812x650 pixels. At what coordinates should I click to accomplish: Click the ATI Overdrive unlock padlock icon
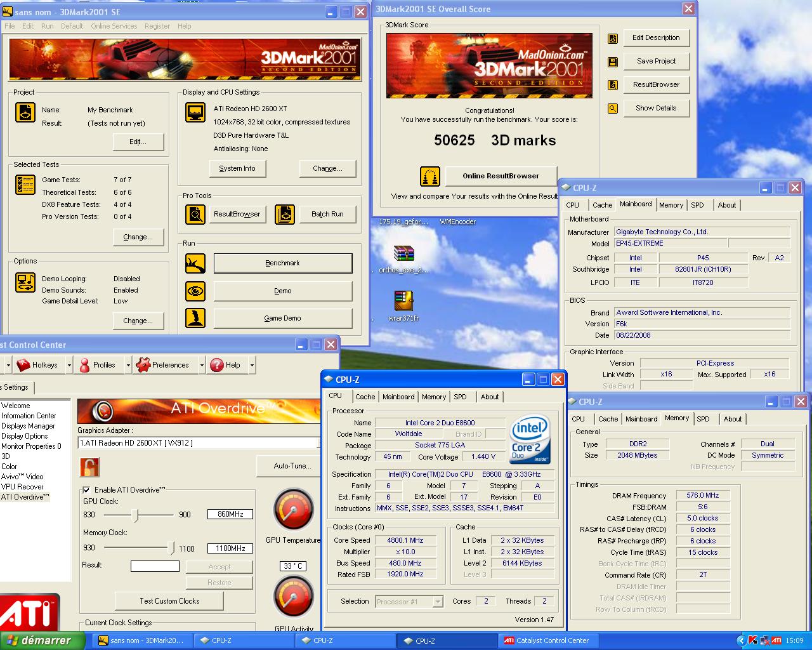pyautogui.click(x=89, y=467)
